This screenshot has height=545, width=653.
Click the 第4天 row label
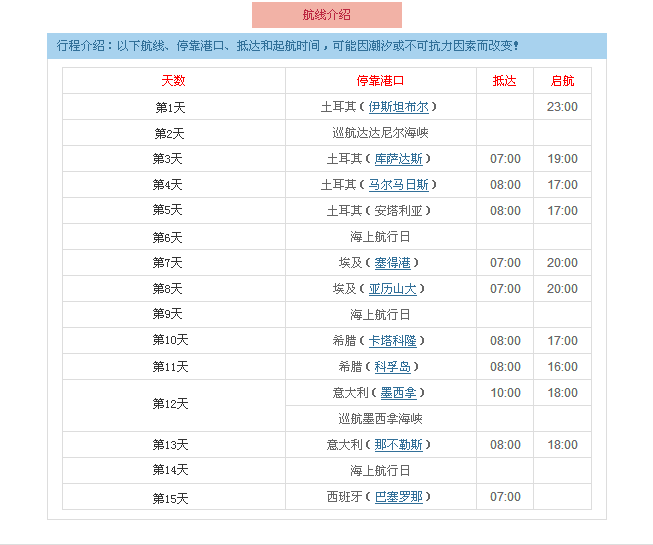tap(167, 185)
